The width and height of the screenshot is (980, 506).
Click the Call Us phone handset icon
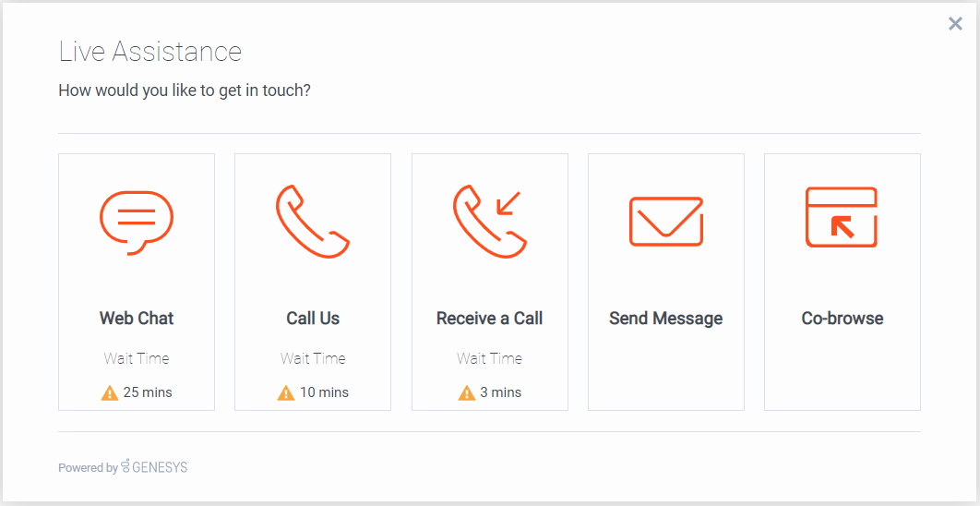click(x=313, y=221)
